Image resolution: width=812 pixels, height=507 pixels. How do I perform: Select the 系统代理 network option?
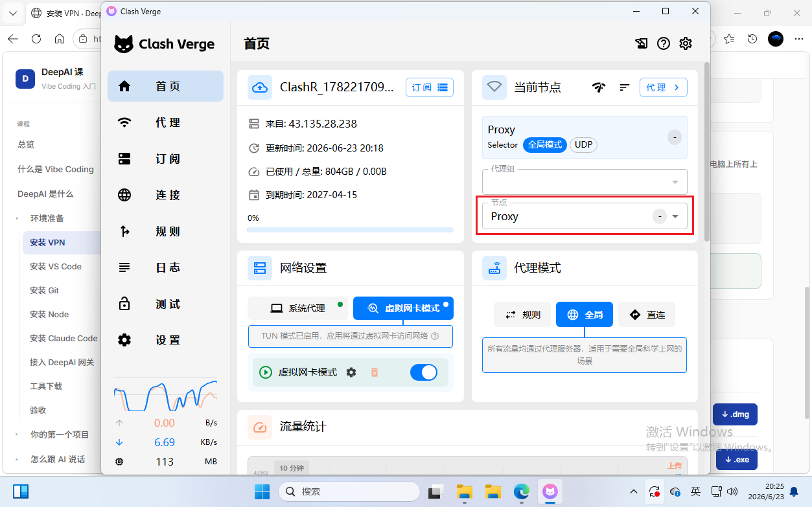coord(298,308)
